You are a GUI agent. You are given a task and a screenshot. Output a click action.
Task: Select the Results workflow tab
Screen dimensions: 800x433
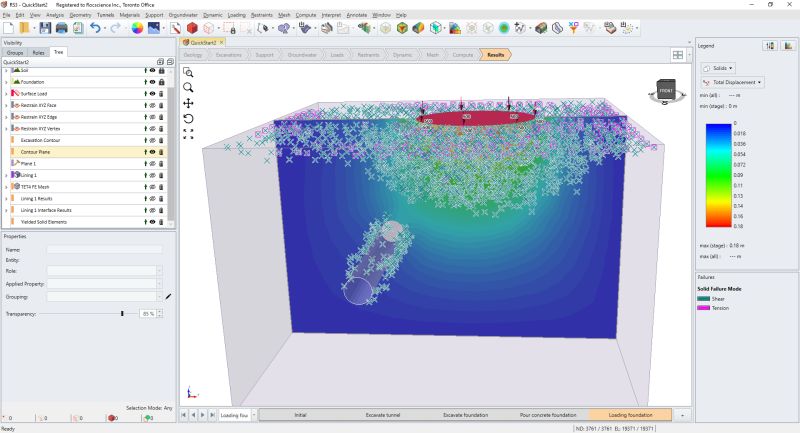495,55
